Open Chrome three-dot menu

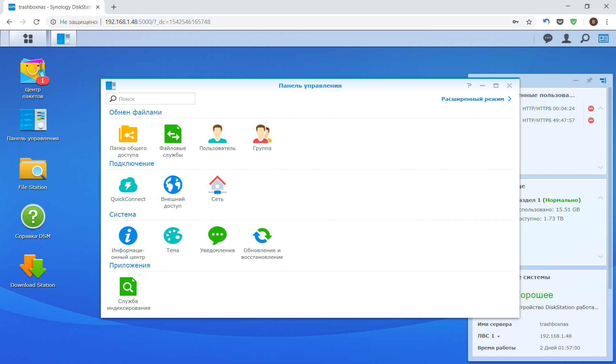607,22
